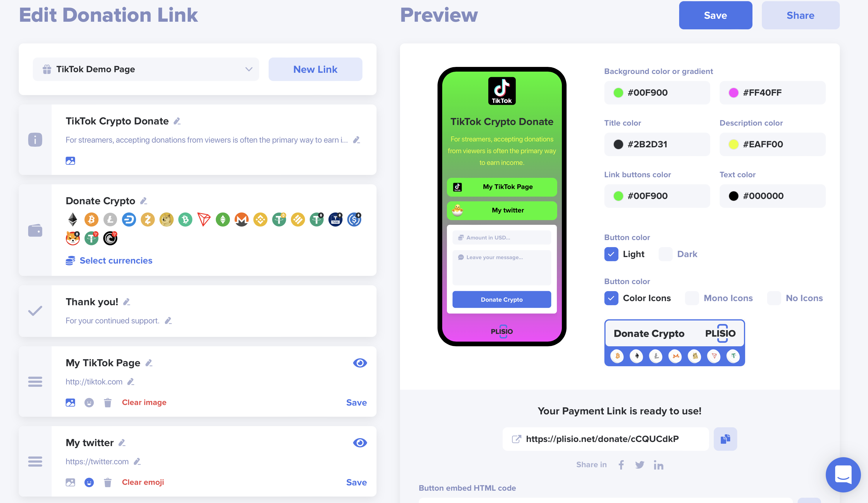Click the Bitcoin currency icon

91,219
